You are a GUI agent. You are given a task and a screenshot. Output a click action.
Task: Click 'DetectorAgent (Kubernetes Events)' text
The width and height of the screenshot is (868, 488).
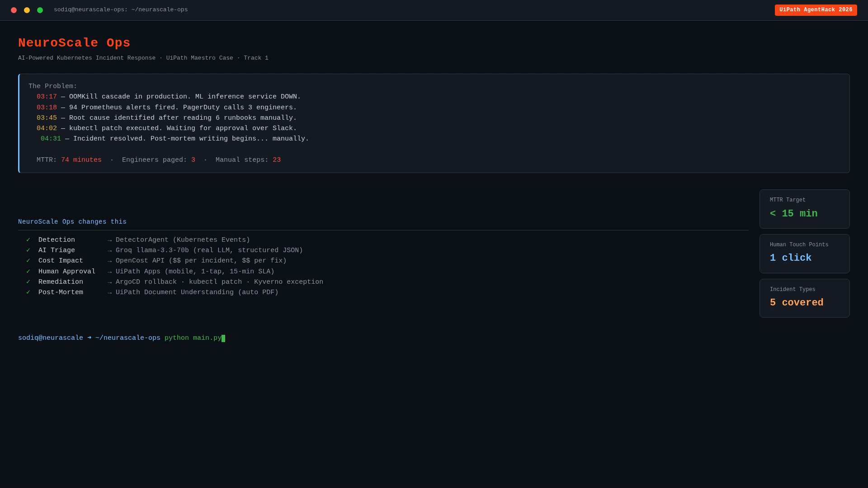[x=183, y=240]
